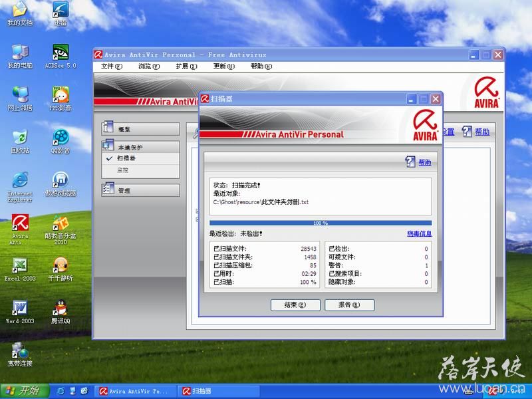Select the 网上邻居 desktop icon
The image size is (532, 399).
click(20, 98)
